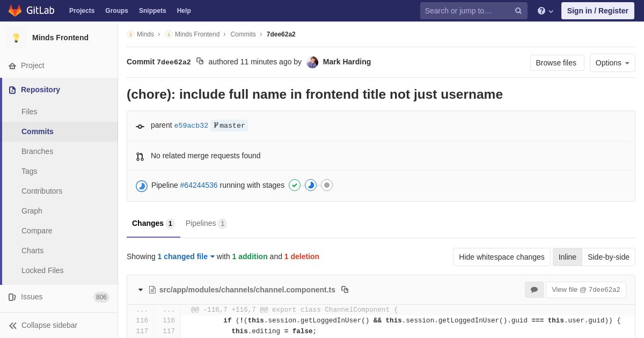Open the Groups menu
644x338 pixels.
click(x=116, y=11)
